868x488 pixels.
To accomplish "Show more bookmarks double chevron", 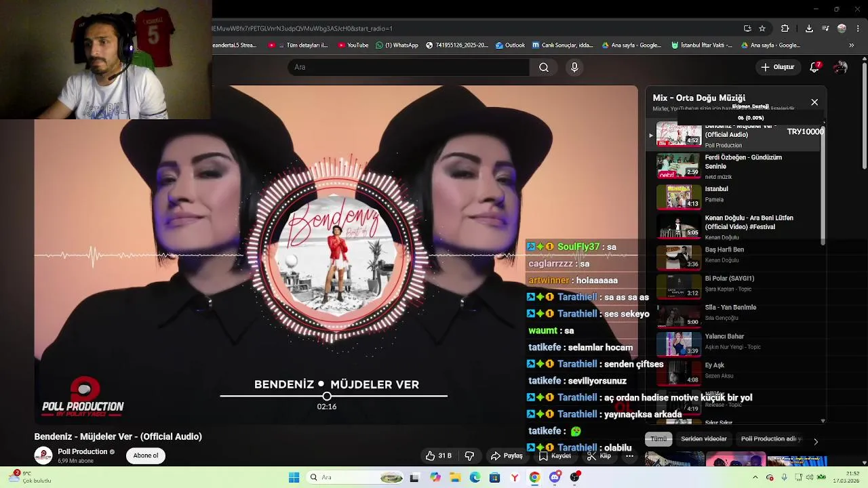I will click(x=851, y=45).
